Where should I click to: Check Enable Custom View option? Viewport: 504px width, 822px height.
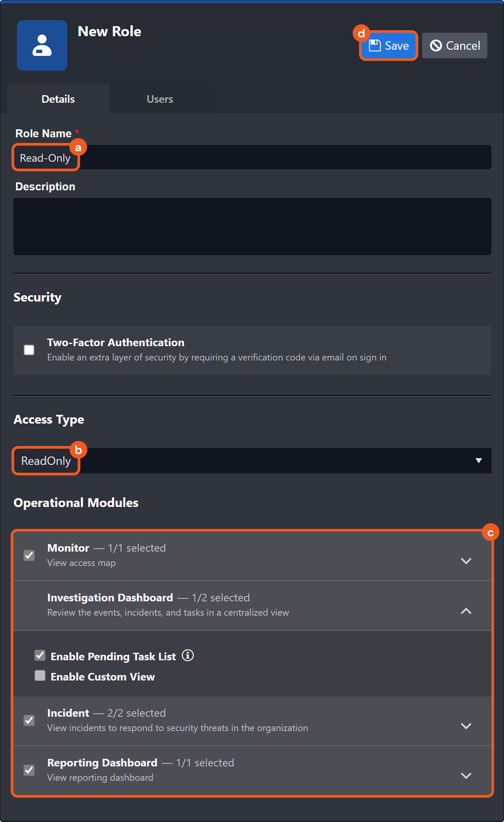(40, 676)
